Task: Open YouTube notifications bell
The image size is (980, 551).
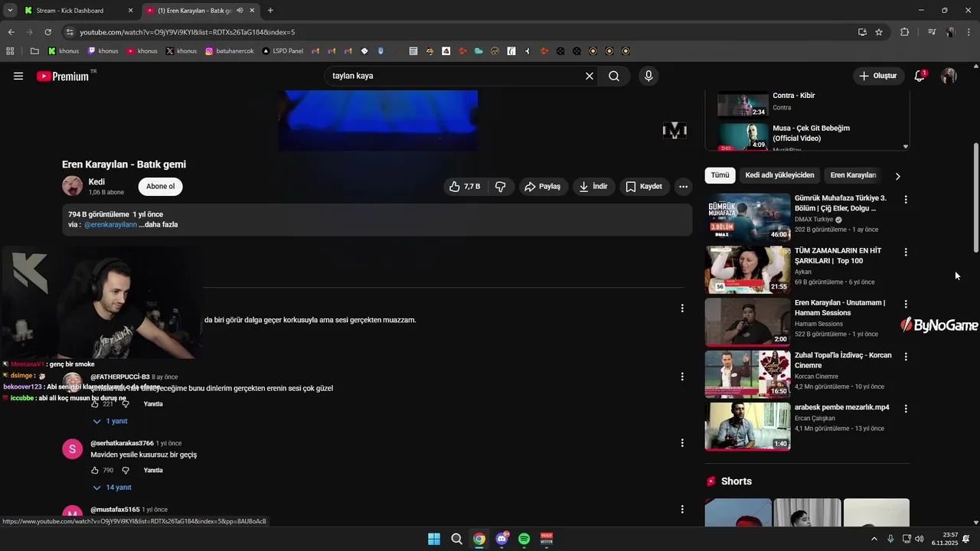Action: point(920,76)
